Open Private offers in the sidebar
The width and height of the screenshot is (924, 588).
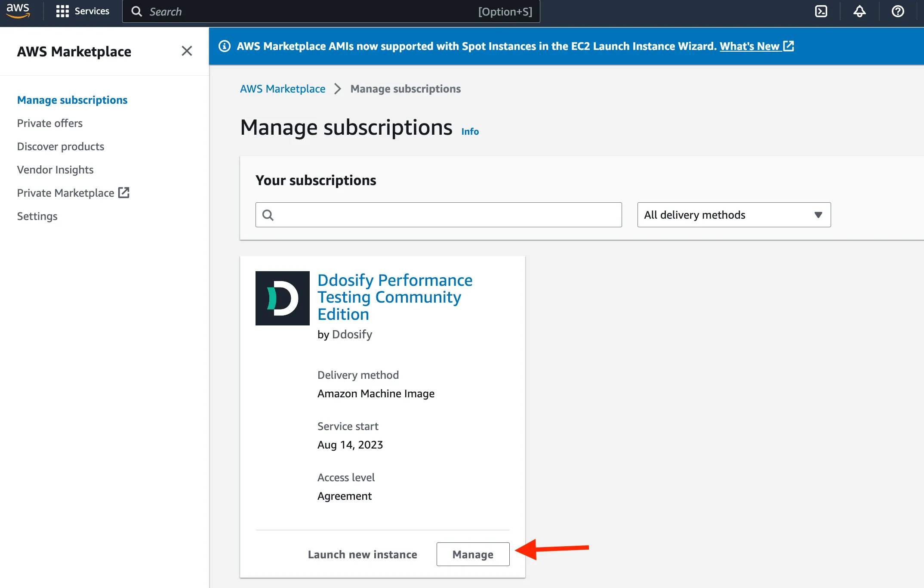pos(50,123)
